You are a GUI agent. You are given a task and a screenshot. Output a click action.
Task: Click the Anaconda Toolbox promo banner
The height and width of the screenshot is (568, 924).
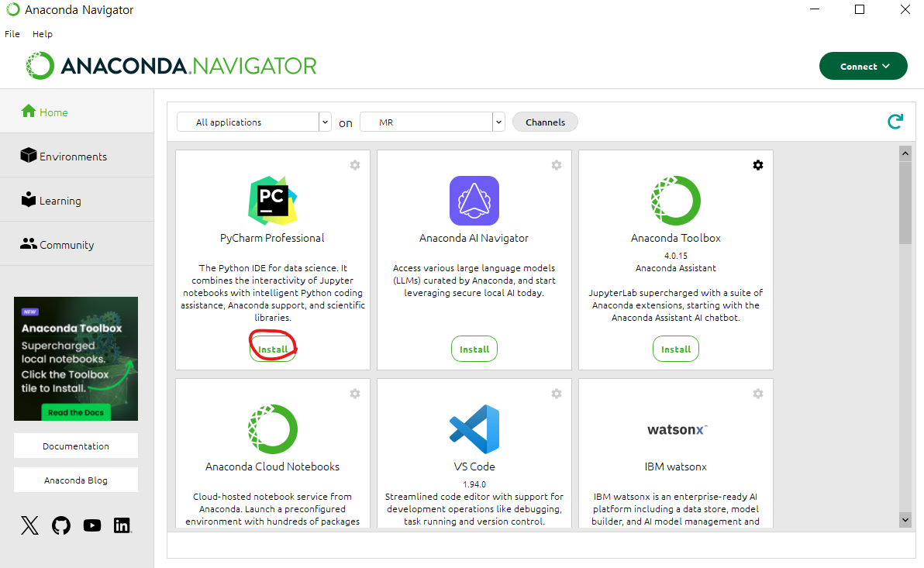click(x=76, y=358)
